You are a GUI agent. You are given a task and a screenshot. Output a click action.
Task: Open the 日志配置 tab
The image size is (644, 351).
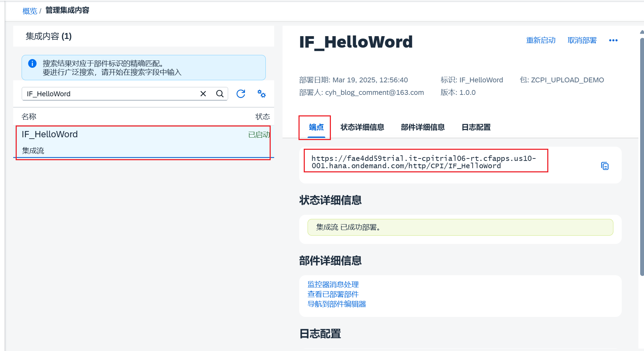476,127
